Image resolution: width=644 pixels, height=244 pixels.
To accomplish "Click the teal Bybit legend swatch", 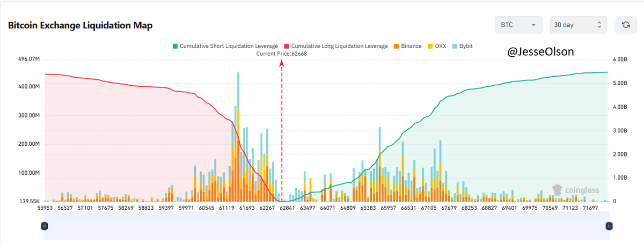I will coord(454,46).
